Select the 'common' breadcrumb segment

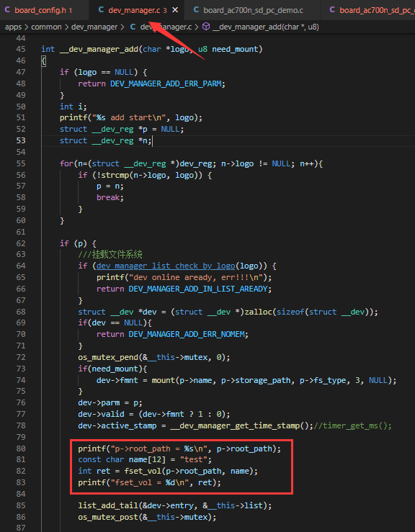[47, 27]
